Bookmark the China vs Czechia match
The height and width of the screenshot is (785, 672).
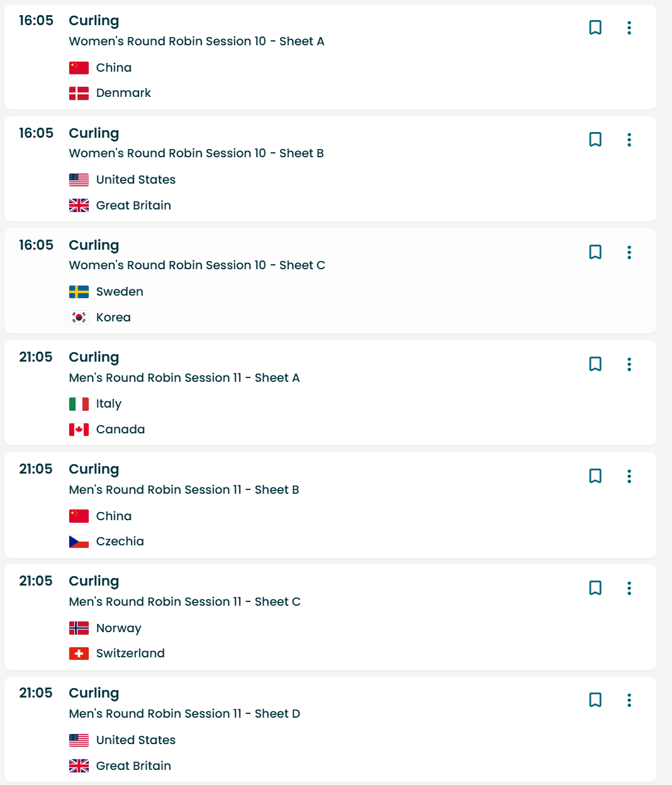pyautogui.click(x=595, y=476)
